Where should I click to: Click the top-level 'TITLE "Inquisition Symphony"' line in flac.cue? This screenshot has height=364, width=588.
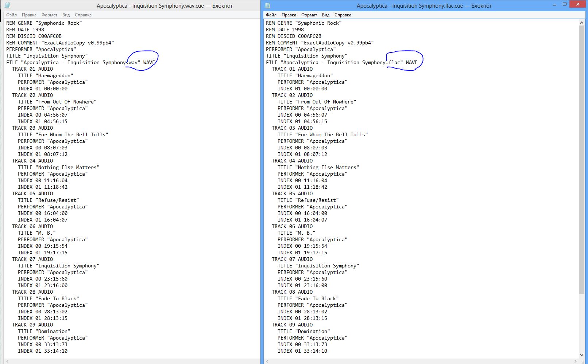[307, 56]
